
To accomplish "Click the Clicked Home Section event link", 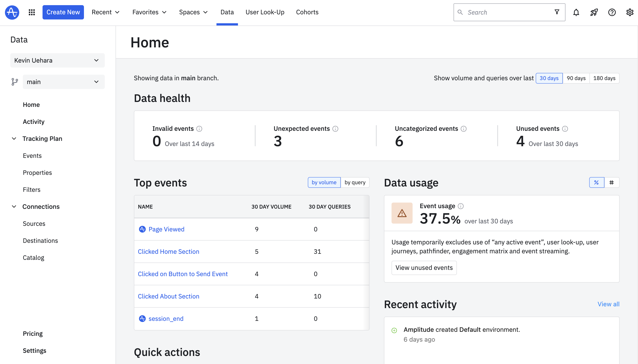I will coord(169,251).
